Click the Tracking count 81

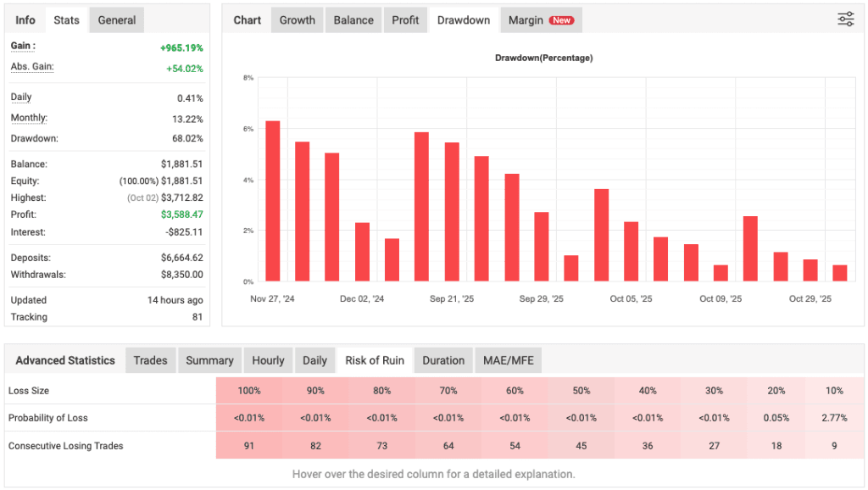(198, 317)
